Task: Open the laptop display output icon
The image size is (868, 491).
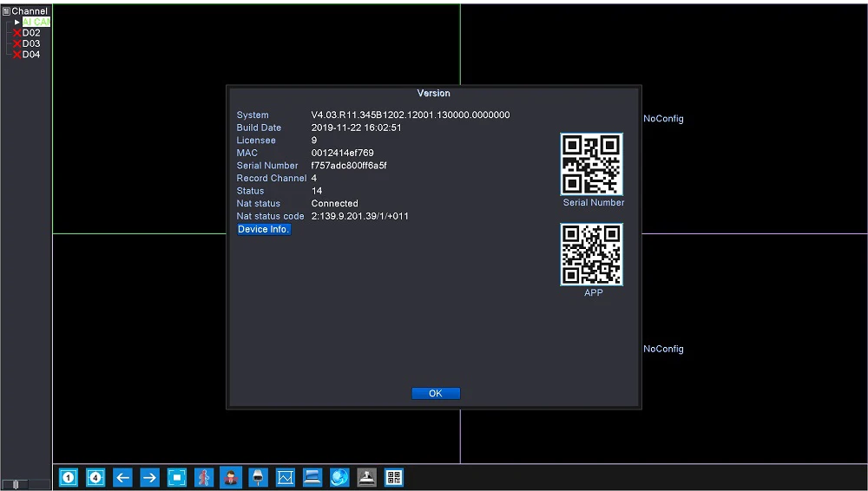Action: 312,477
